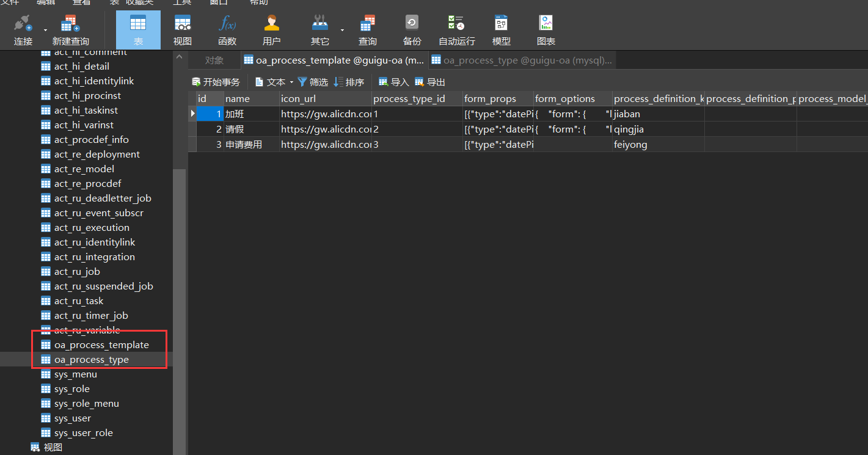Click the name cell containing 申请费用
The width and height of the screenshot is (868, 455).
pyautogui.click(x=252, y=144)
